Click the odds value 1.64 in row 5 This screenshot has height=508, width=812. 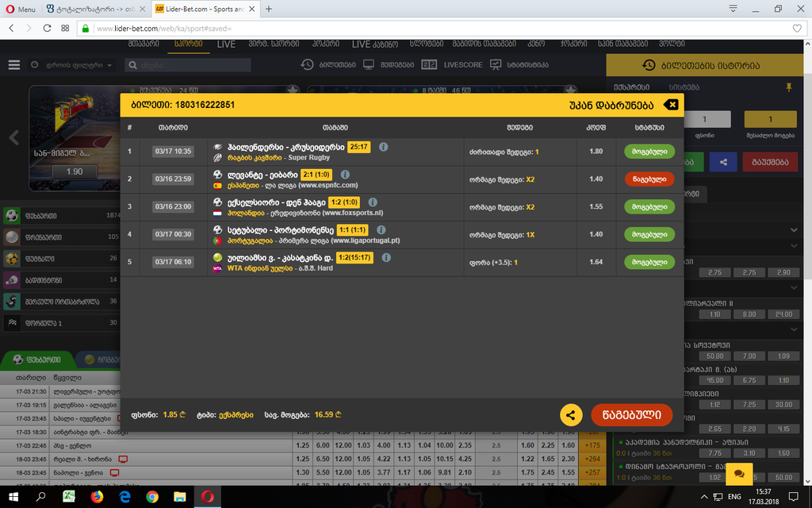click(x=596, y=262)
